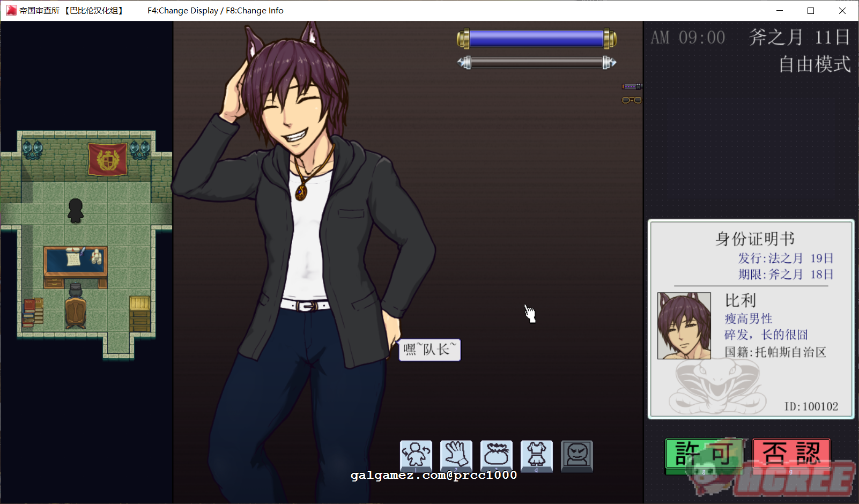Click the wooden crate in minimap room

pos(139,314)
